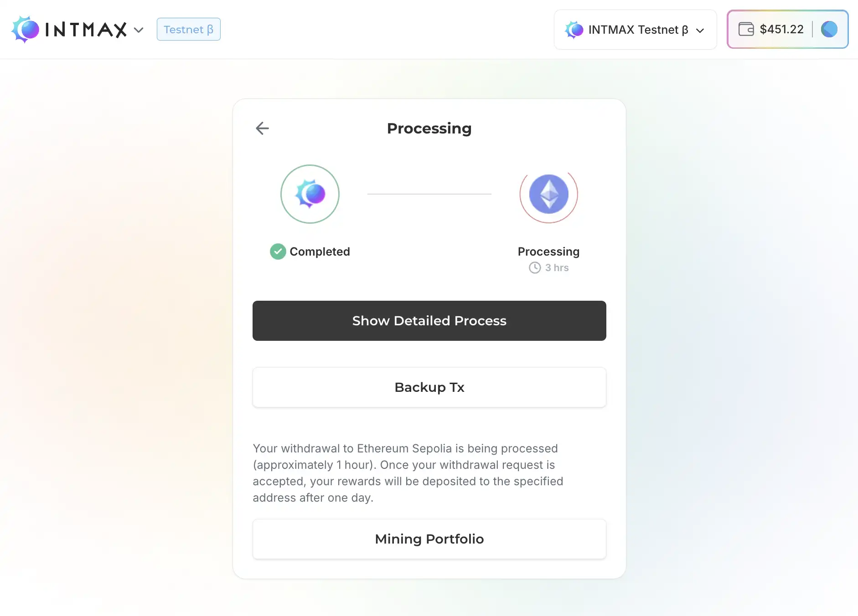858x616 pixels.
Task: Click the INTMAX logo in header
Action: 69,30
